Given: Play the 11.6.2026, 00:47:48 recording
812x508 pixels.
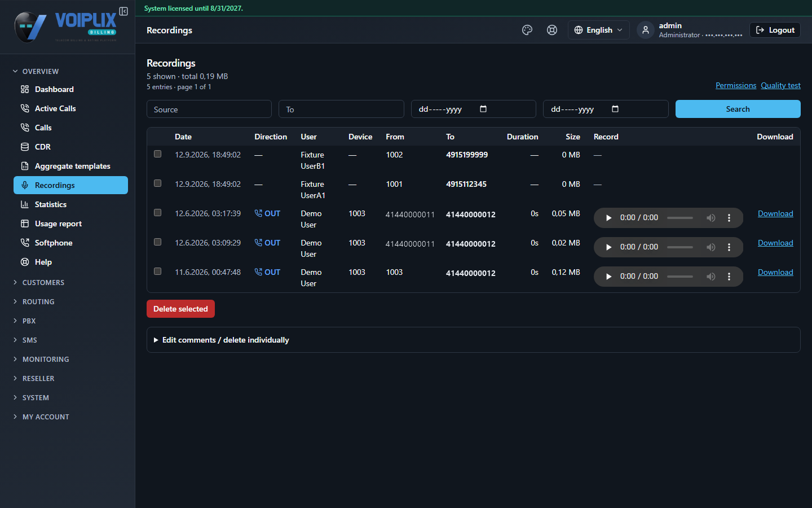Looking at the screenshot, I should click(x=608, y=277).
